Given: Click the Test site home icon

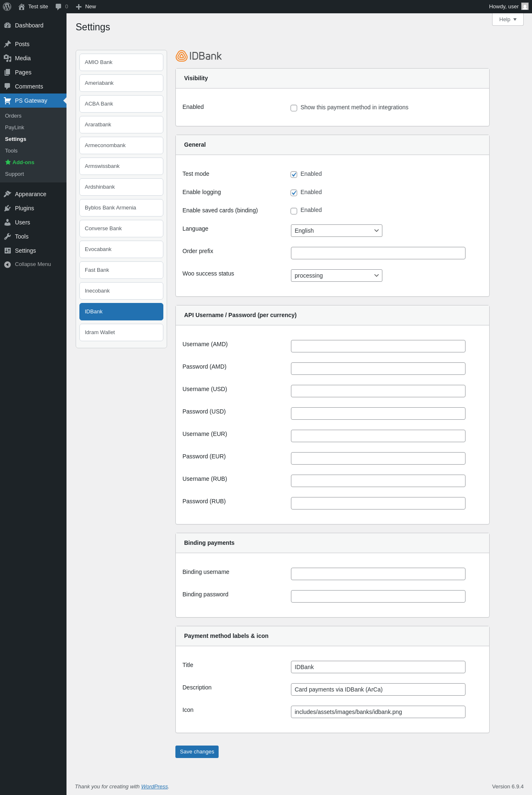Looking at the screenshot, I should tap(22, 7).
